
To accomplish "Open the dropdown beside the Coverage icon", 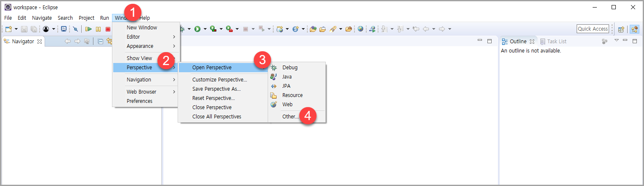I will coord(221,29).
